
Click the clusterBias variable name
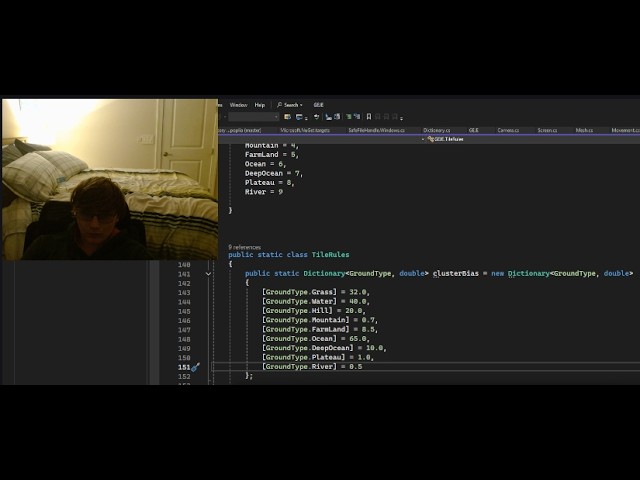[456, 273]
